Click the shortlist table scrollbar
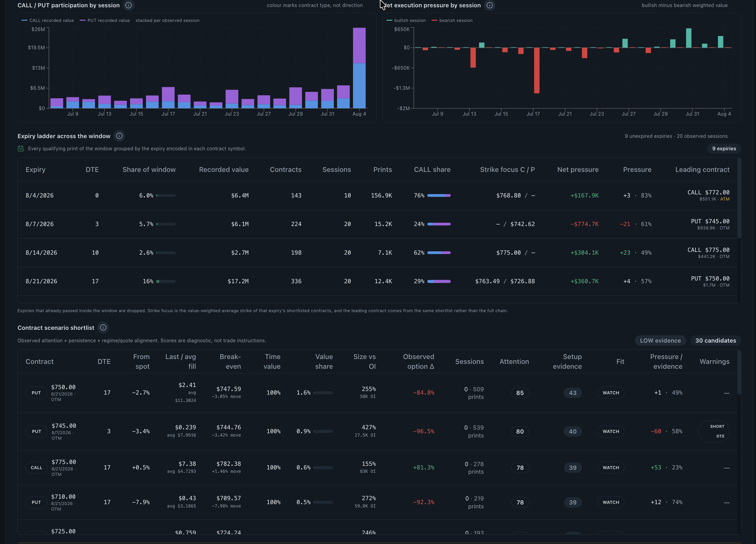 [x=739, y=372]
